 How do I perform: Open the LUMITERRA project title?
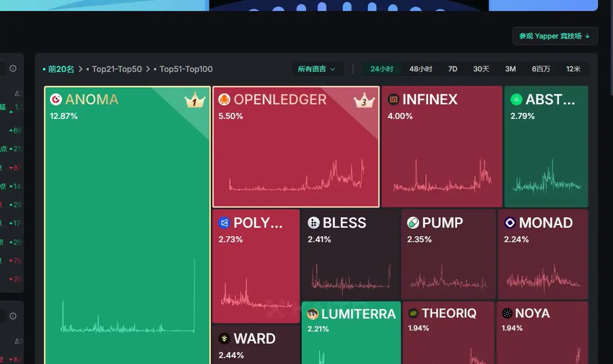[359, 314]
